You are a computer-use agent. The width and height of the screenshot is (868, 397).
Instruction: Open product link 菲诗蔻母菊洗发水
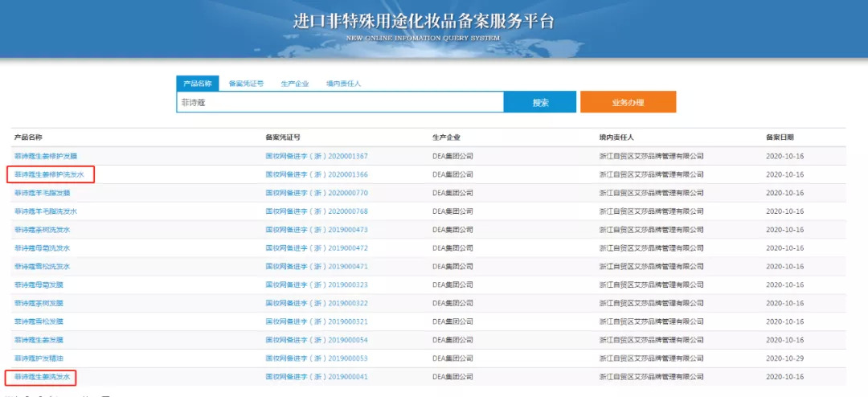tap(42, 248)
